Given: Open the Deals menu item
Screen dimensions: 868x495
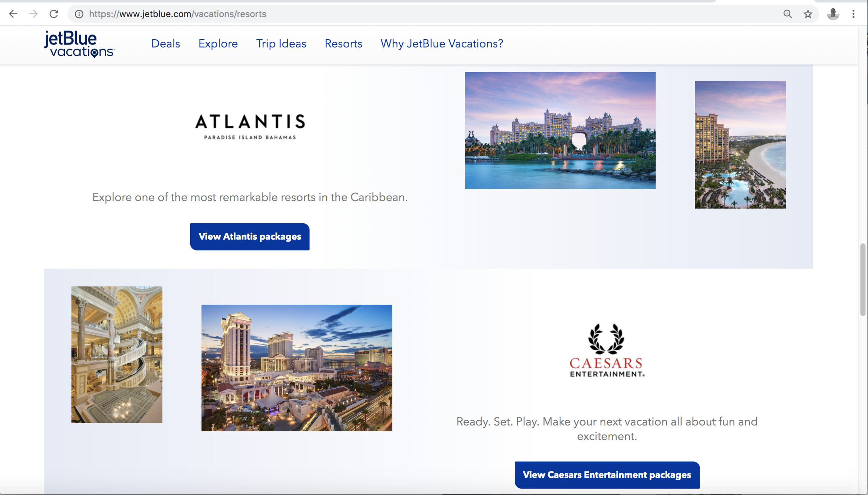Looking at the screenshot, I should point(166,44).
